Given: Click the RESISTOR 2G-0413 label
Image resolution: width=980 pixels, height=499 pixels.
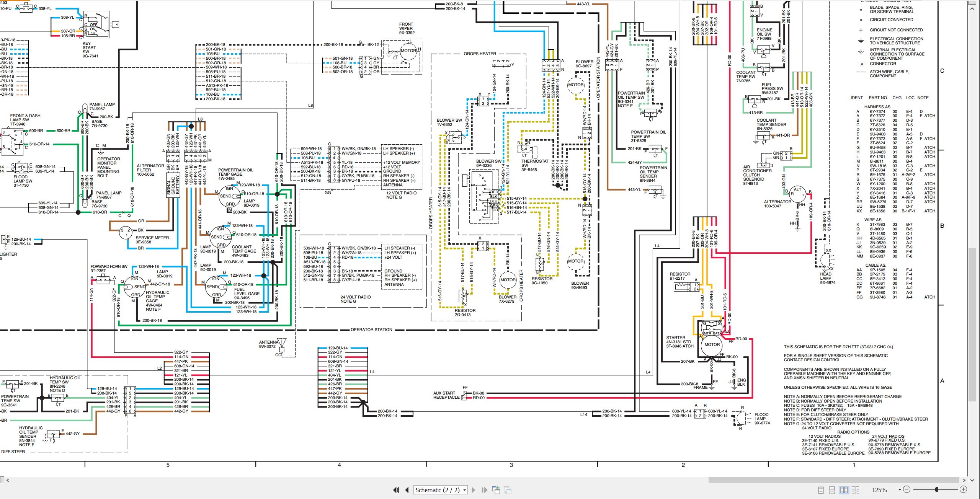Looking at the screenshot, I should (x=465, y=313).
